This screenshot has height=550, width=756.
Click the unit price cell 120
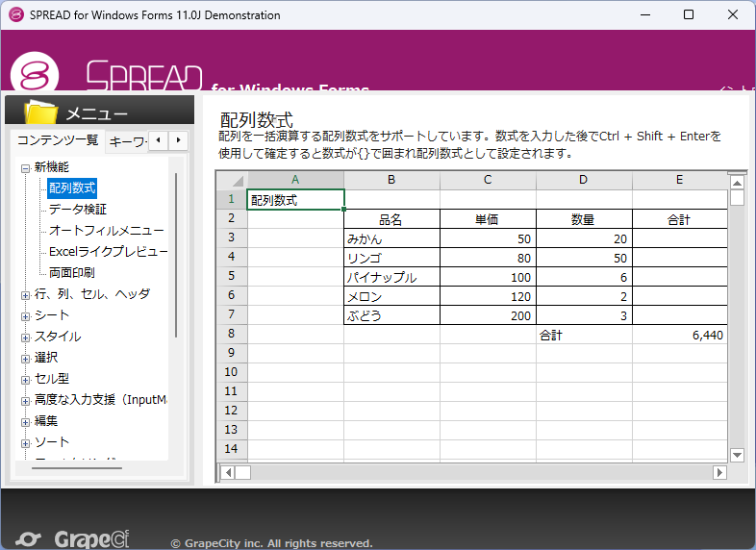[488, 296]
